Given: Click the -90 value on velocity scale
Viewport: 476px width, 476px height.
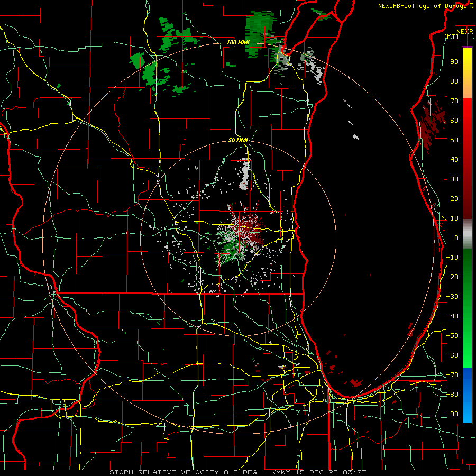Looking at the screenshot, I should click(x=452, y=414).
